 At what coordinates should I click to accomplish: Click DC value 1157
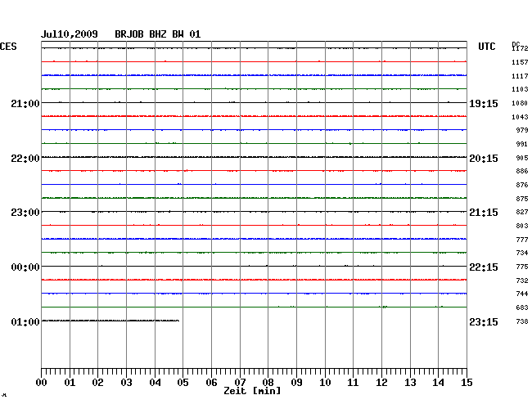coord(520,62)
